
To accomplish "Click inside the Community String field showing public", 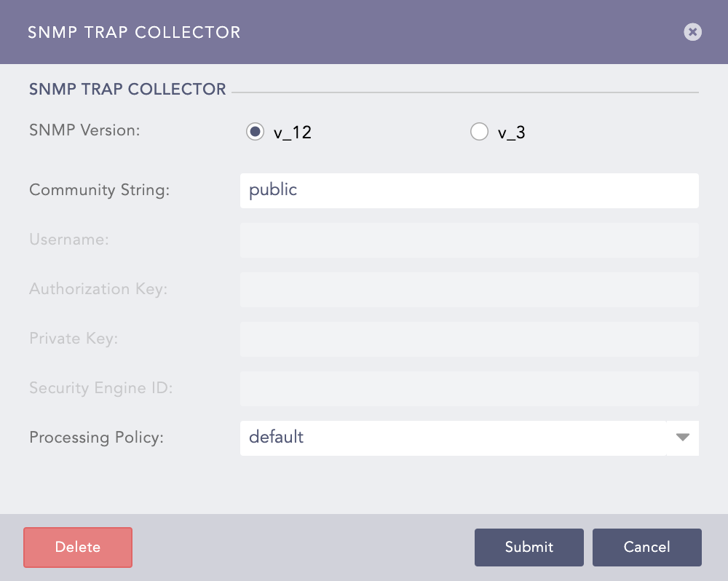I will coord(469,190).
